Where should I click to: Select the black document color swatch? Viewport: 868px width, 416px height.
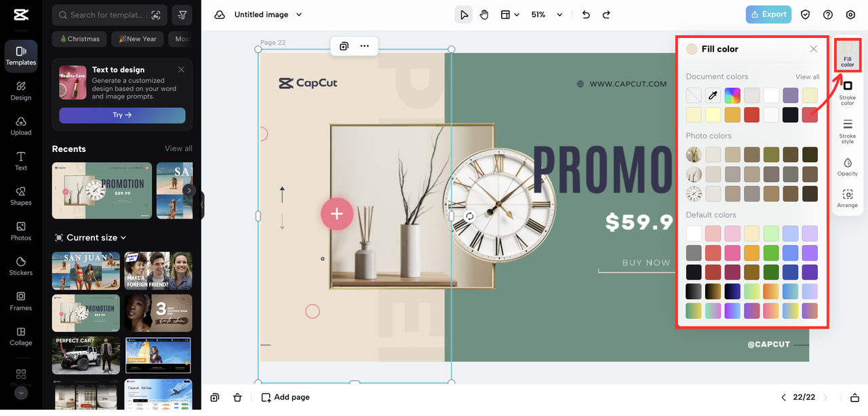790,115
